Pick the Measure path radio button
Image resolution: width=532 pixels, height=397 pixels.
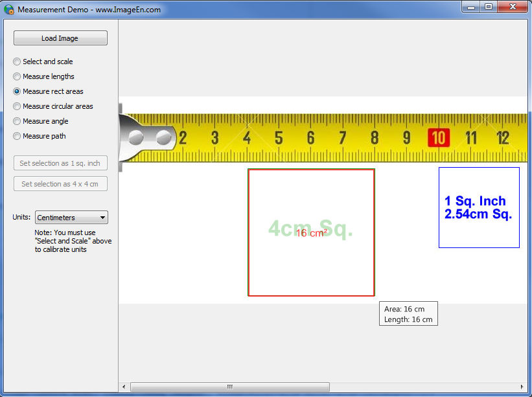40,136
